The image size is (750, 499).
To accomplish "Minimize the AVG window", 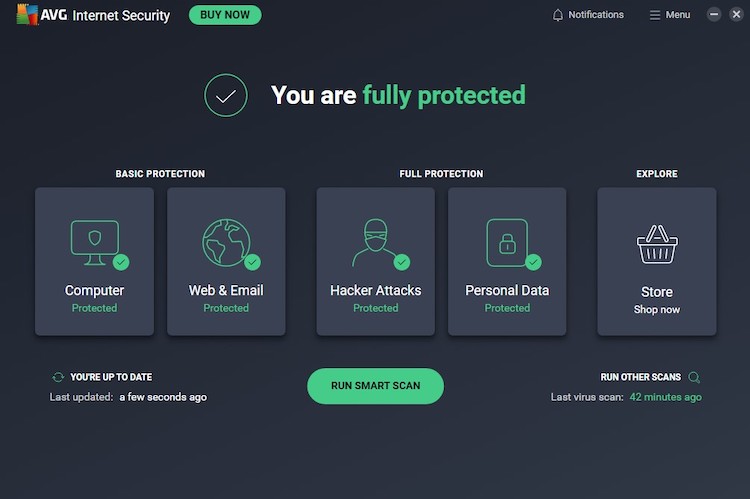I will coord(714,15).
